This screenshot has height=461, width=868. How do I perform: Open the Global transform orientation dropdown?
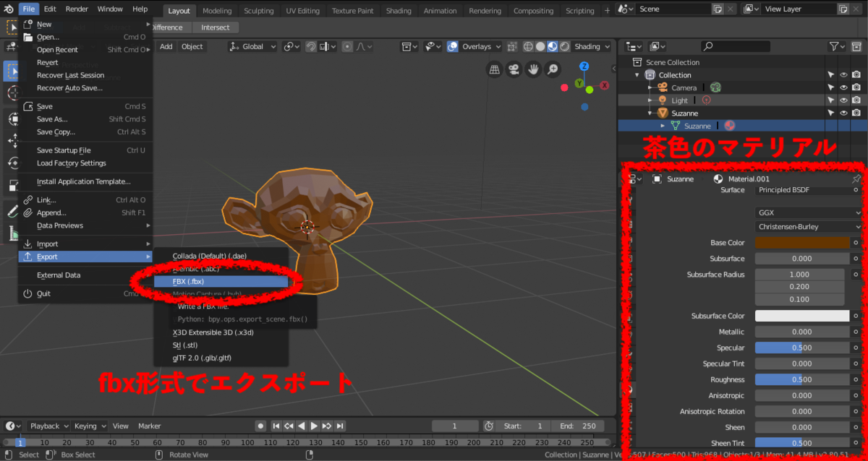(x=253, y=46)
